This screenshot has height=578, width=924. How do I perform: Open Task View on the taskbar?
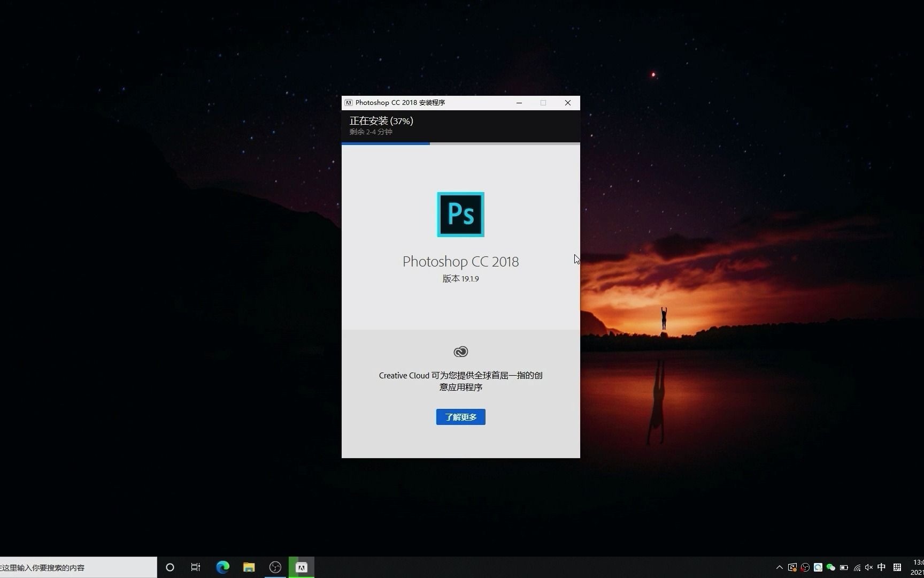click(x=196, y=567)
